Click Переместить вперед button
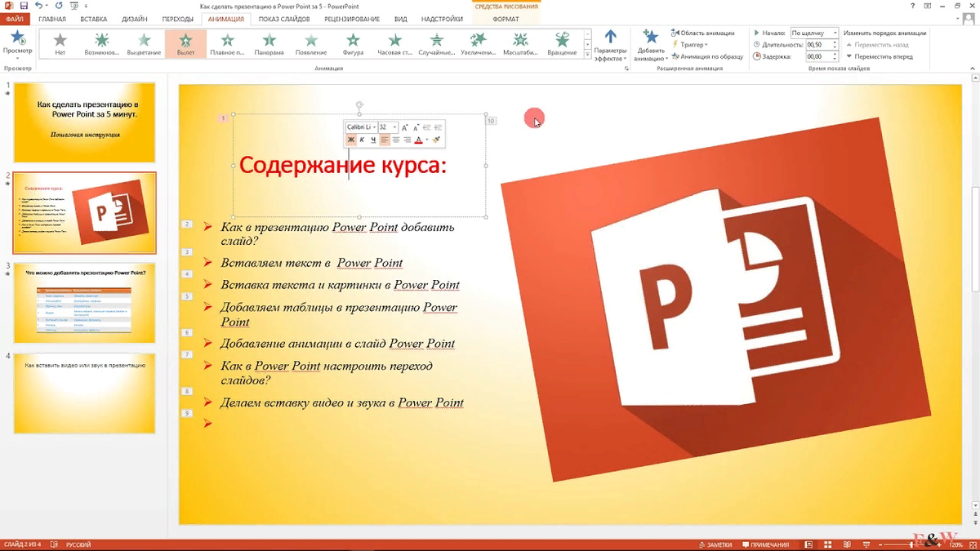Screen dimensions: 980x551 880,57
